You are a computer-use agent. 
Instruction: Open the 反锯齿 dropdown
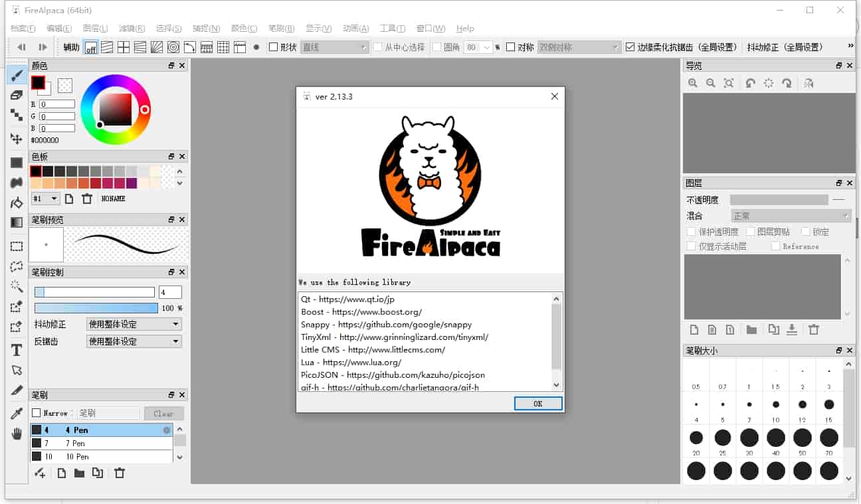click(134, 341)
